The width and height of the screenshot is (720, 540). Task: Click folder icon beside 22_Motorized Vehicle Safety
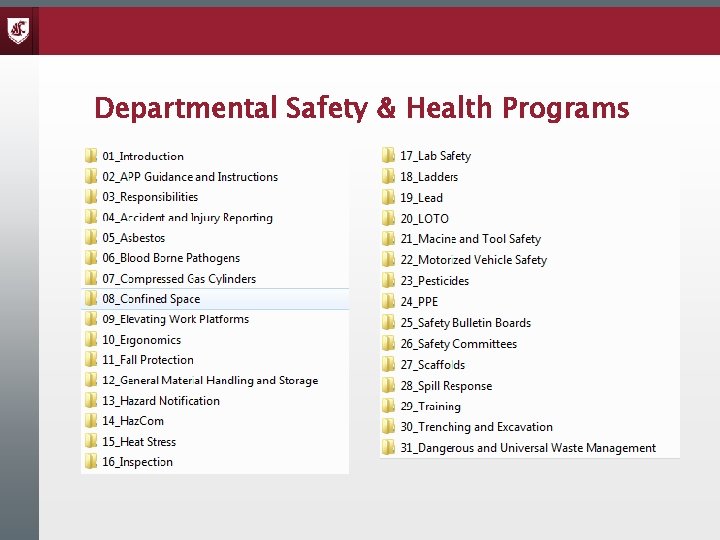click(x=388, y=259)
